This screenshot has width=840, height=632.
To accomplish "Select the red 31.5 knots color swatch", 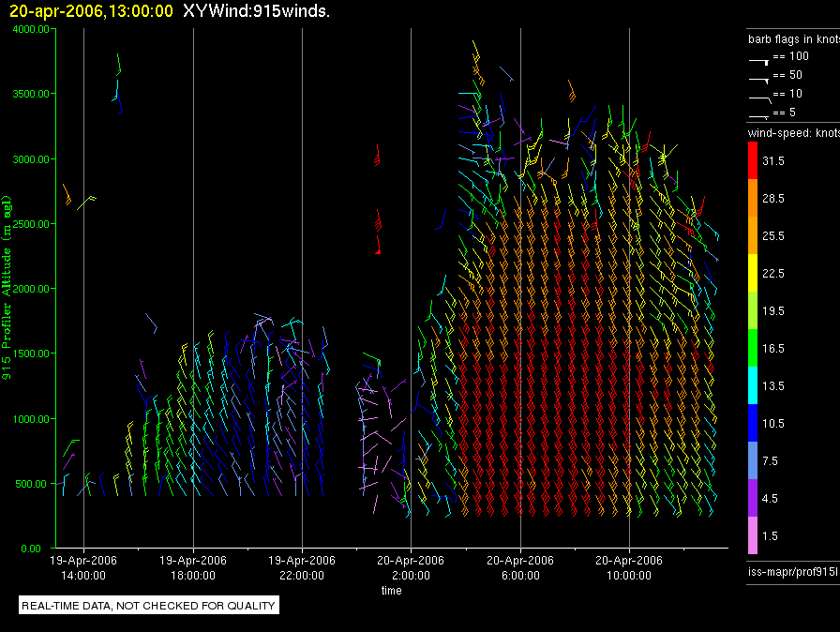I will tap(753, 161).
